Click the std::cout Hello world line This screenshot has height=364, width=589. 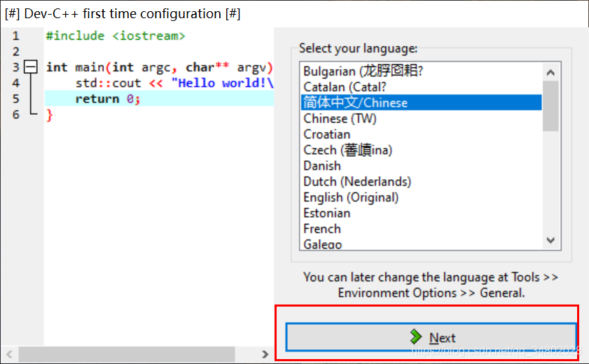coord(174,83)
